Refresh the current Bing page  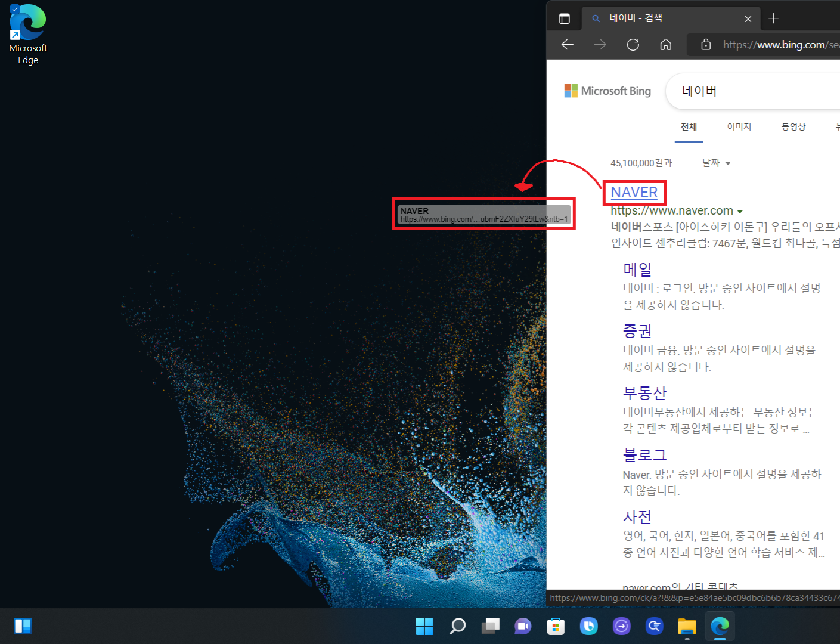tap(633, 44)
